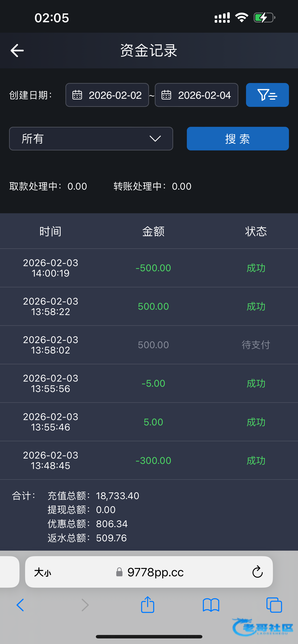Open the text size menu (大小)
Viewport: 298px width, 644px height.
(x=42, y=572)
